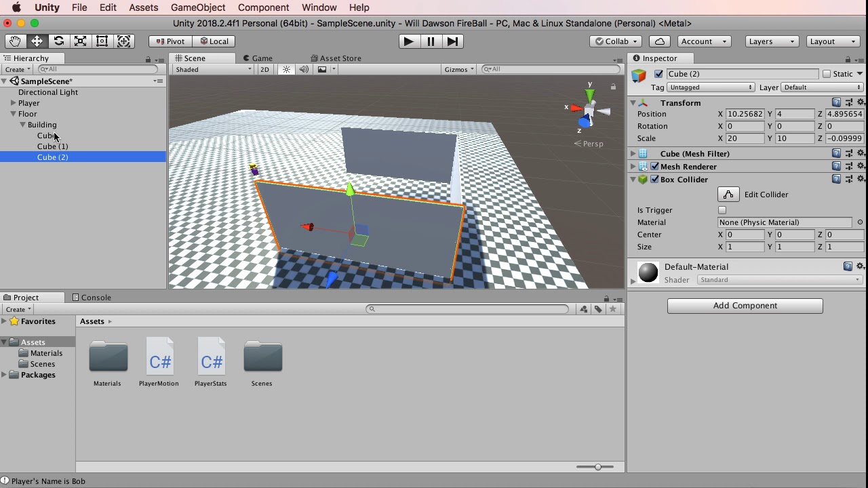Open the Assets menu
Viewport: 868px width, 488px height.
[143, 7]
